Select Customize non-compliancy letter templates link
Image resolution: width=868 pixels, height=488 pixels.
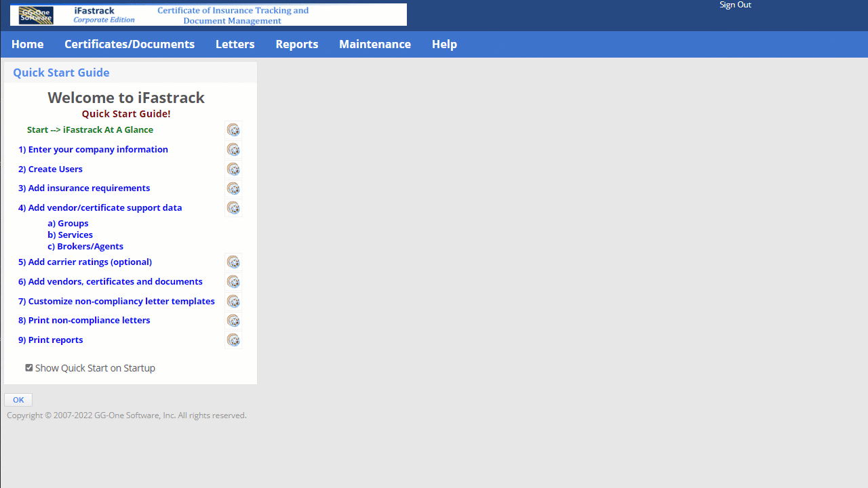(x=117, y=301)
